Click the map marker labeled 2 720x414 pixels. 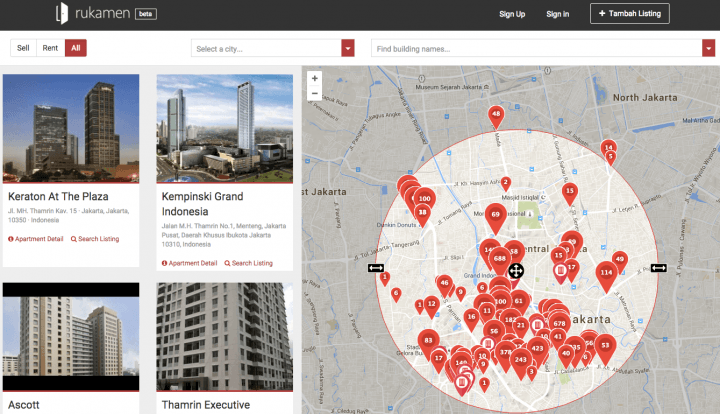click(x=506, y=183)
